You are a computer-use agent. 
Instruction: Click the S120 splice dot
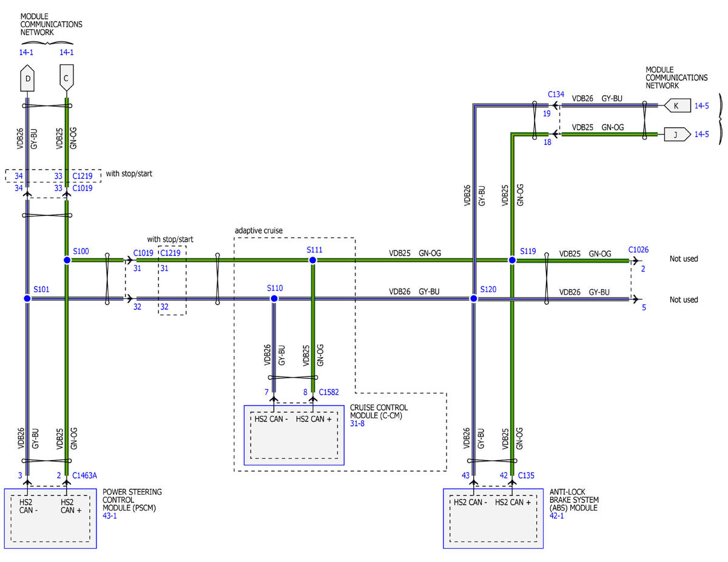(473, 299)
